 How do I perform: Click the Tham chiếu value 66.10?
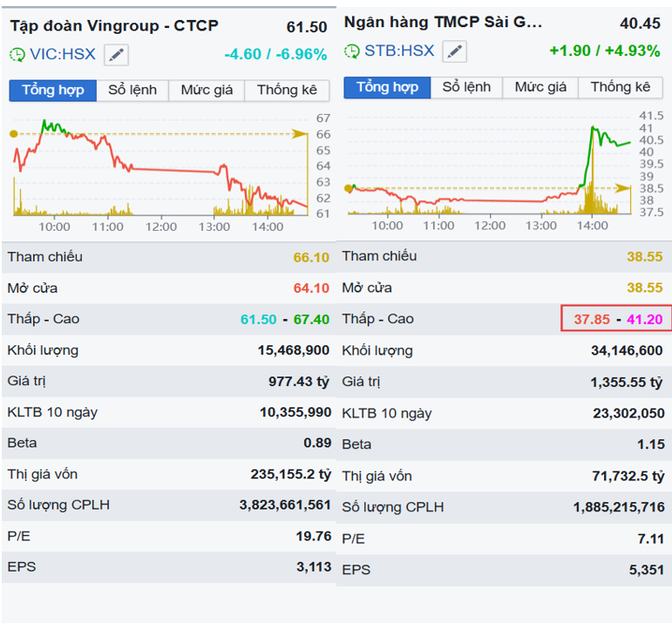(x=311, y=258)
